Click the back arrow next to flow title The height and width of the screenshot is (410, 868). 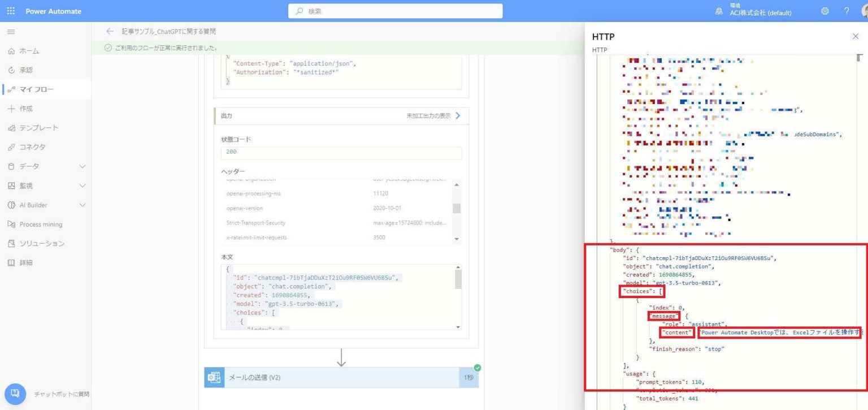click(110, 32)
